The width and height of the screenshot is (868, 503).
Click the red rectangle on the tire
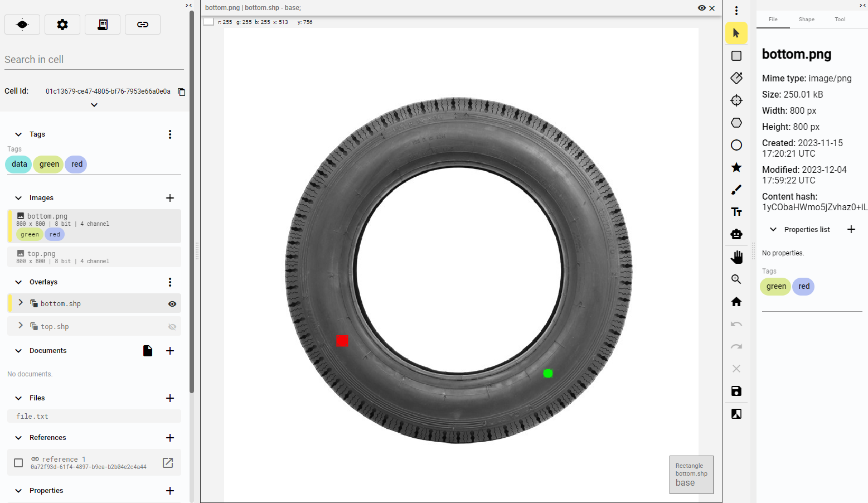(x=342, y=341)
